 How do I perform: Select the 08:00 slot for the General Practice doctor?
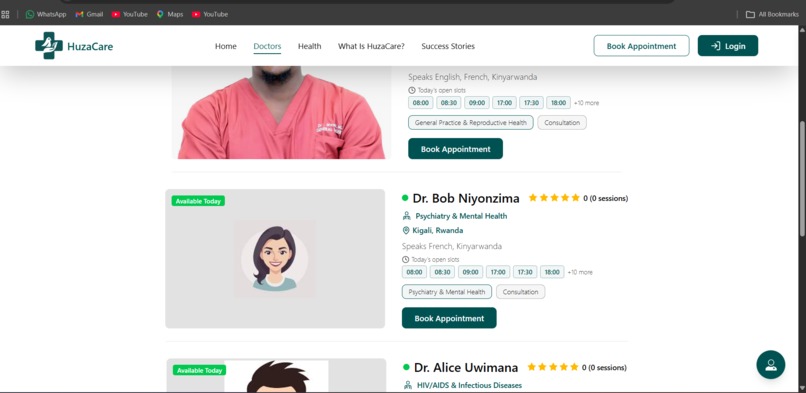(x=421, y=103)
